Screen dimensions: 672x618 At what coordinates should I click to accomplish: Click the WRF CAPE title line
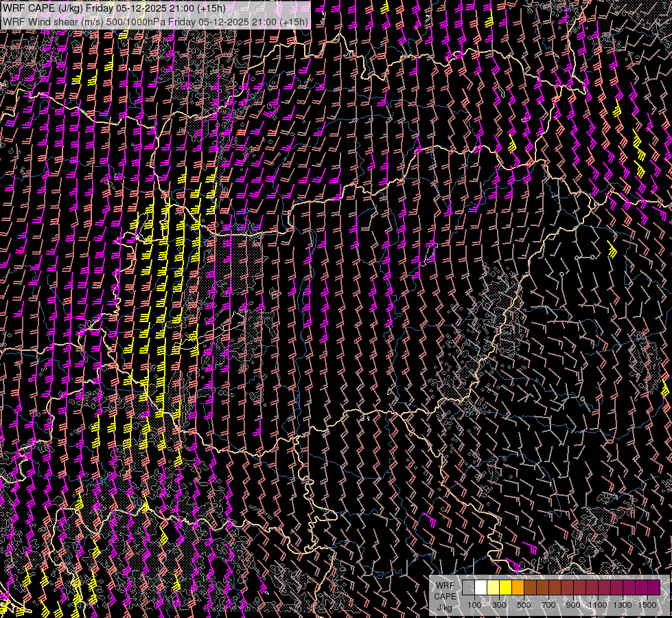click(x=113, y=8)
